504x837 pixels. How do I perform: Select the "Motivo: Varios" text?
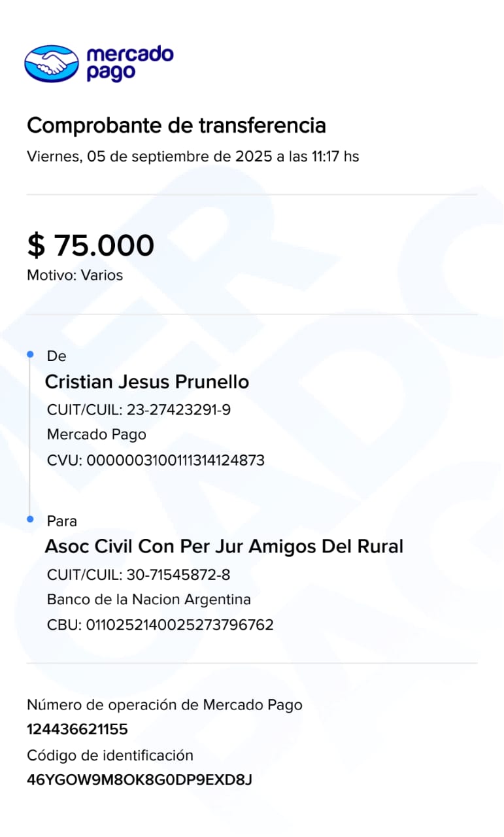[75, 275]
